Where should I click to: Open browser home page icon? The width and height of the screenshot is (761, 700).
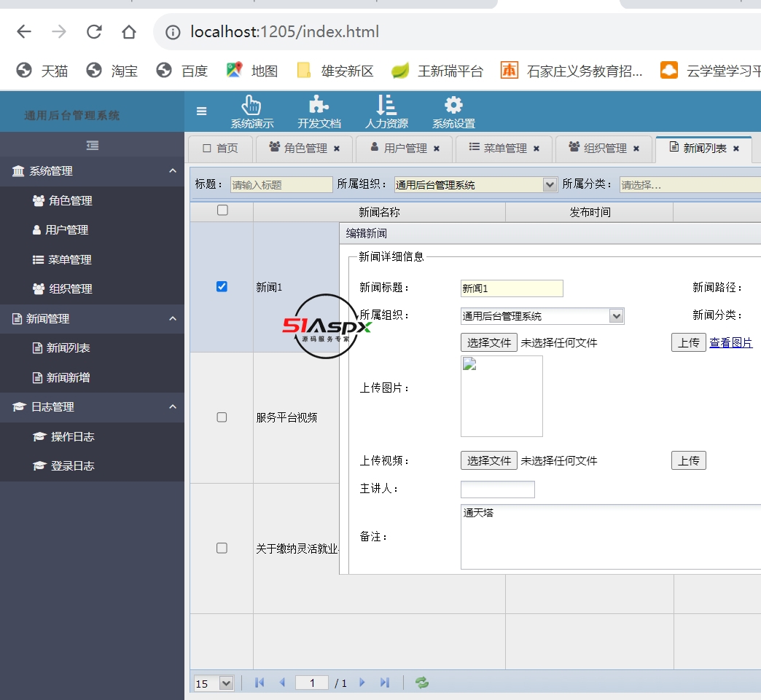128,32
